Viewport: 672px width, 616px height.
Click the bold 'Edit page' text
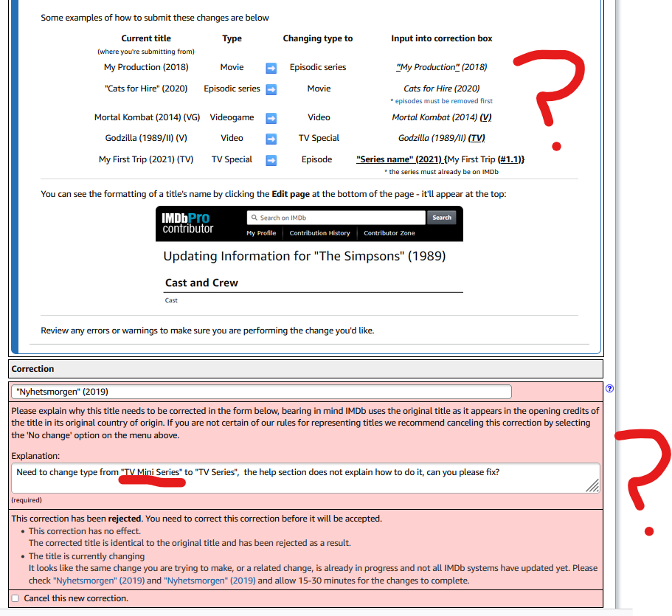click(x=291, y=194)
